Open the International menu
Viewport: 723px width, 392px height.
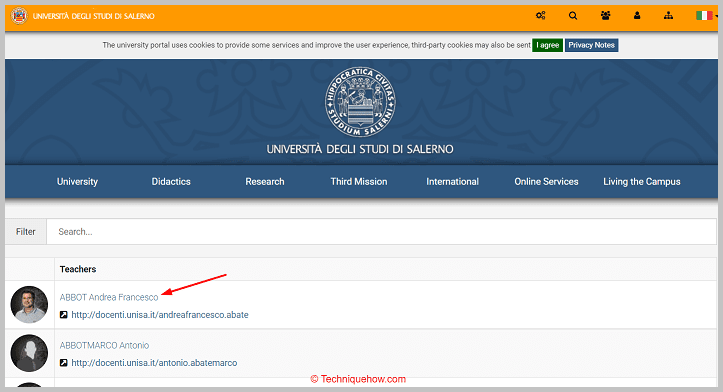coord(452,182)
